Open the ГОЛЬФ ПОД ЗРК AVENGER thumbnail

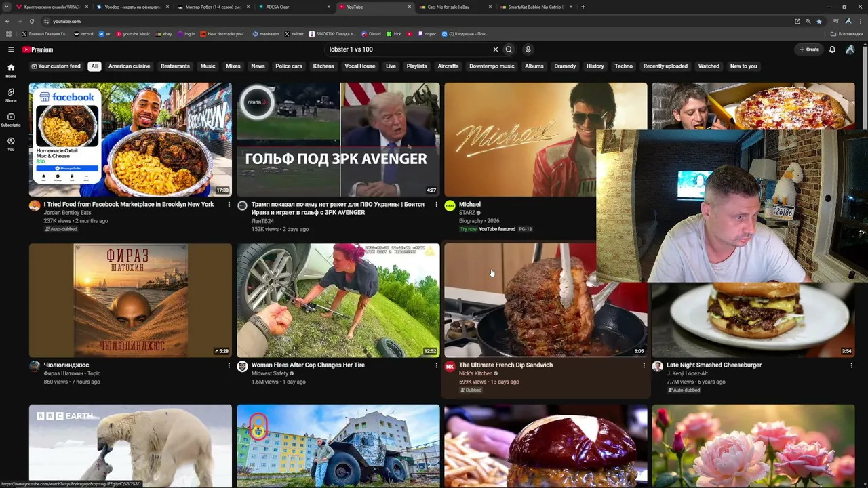tap(338, 140)
